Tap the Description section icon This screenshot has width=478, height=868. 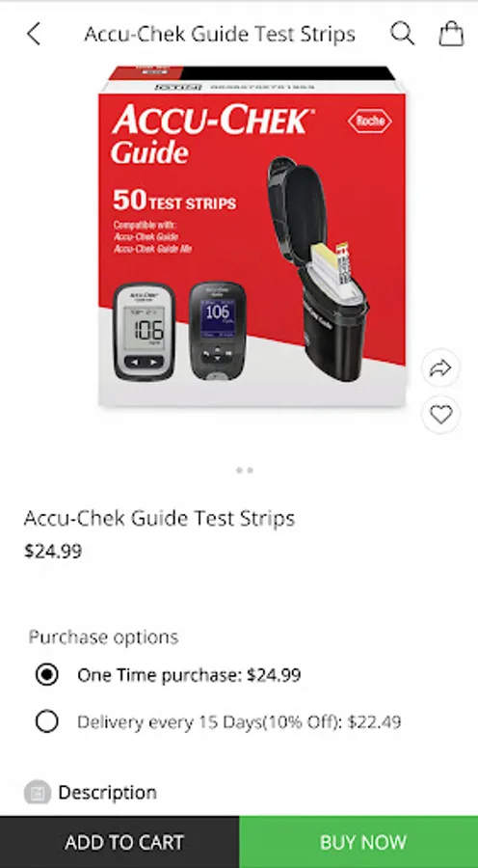click(38, 794)
